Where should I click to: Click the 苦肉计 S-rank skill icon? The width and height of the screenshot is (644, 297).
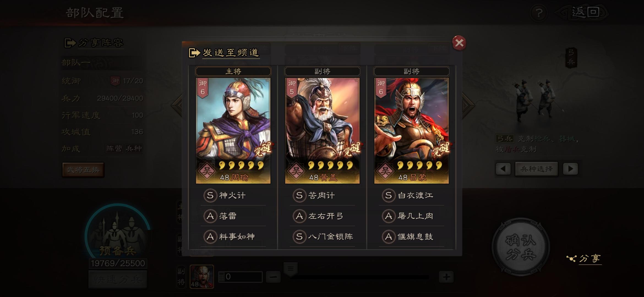[299, 195]
